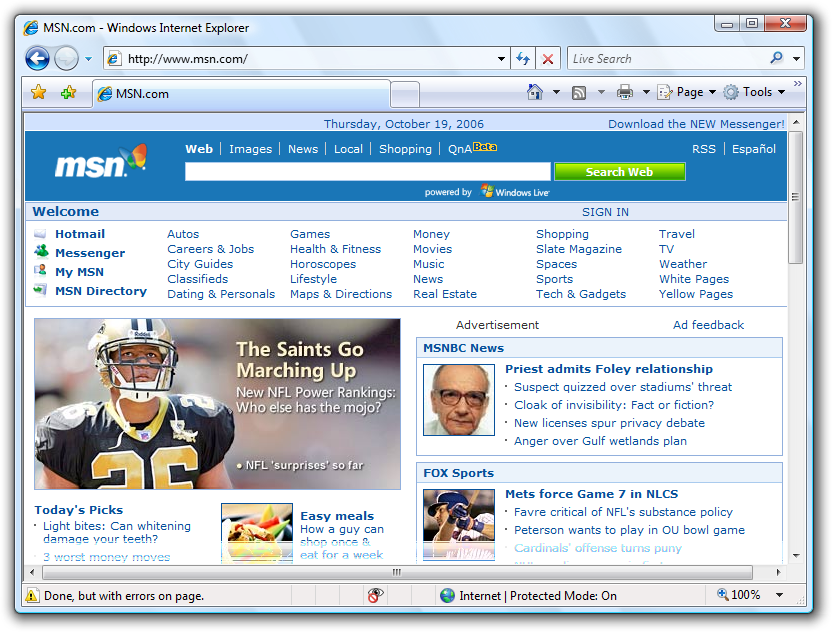This screenshot has width=832, height=632.
Task: Expand the Home button dropdown arrow
Action: (556, 92)
